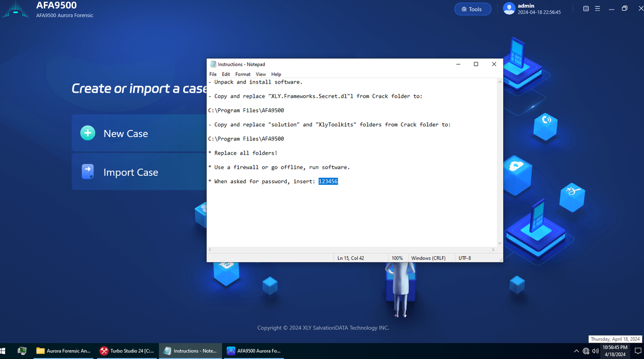Click the admin date-time text
The height and width of the screenshot is (359, 644).
coord(539,12)
